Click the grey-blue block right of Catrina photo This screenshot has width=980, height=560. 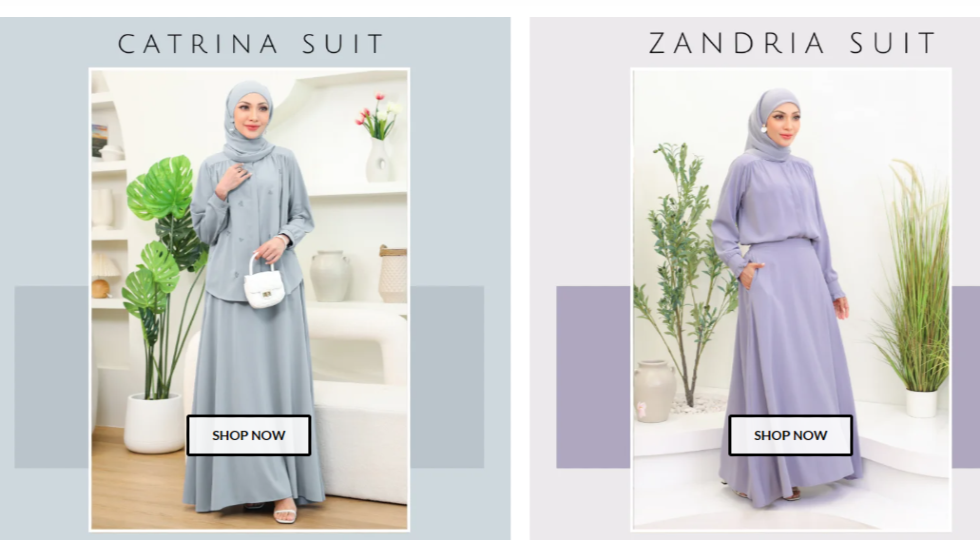click(447, 377)
